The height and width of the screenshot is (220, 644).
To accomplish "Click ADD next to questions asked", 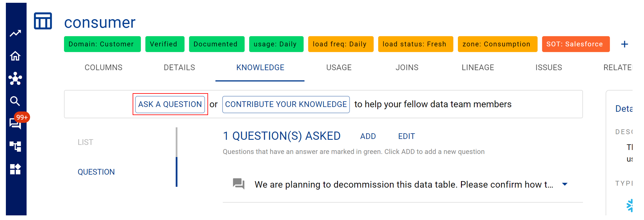I will tap(368, 136).
